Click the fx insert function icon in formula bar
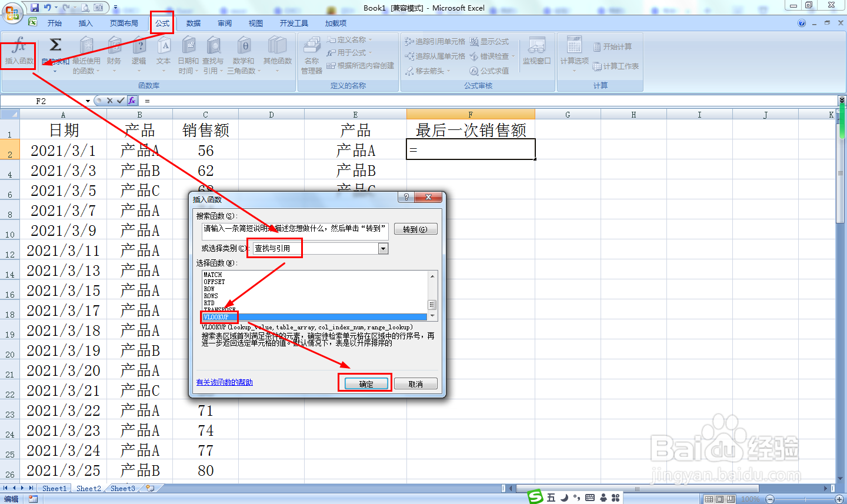The height and width of the screenshot is (504, 847). 132,101
